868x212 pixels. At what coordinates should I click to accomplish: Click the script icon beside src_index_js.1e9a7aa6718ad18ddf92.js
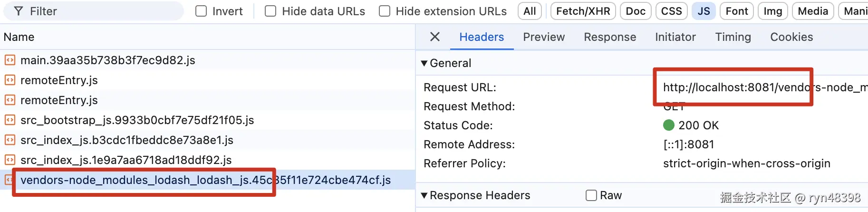[x=10, y=160]
